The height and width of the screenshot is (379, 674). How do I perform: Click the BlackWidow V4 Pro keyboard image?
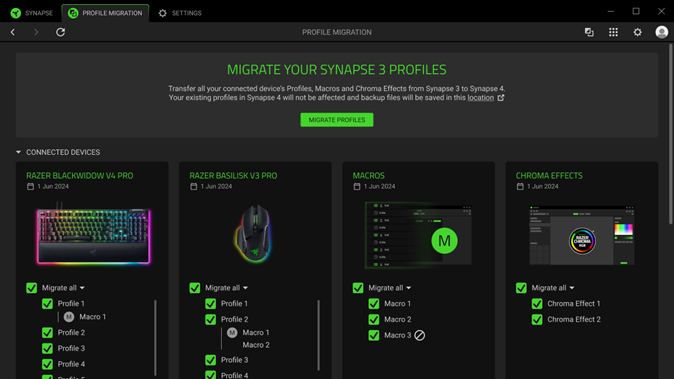pos(93,235)
